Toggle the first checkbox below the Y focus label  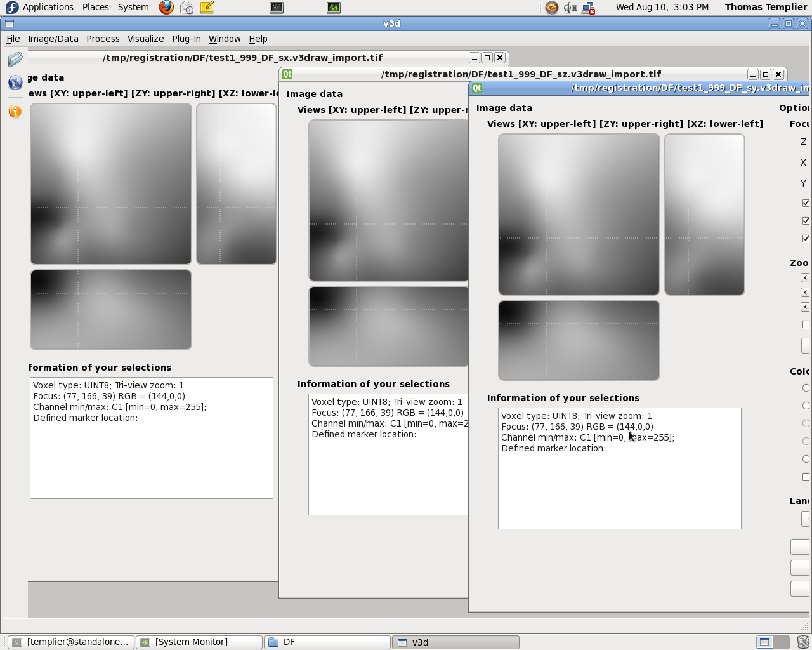click(806, 203)
